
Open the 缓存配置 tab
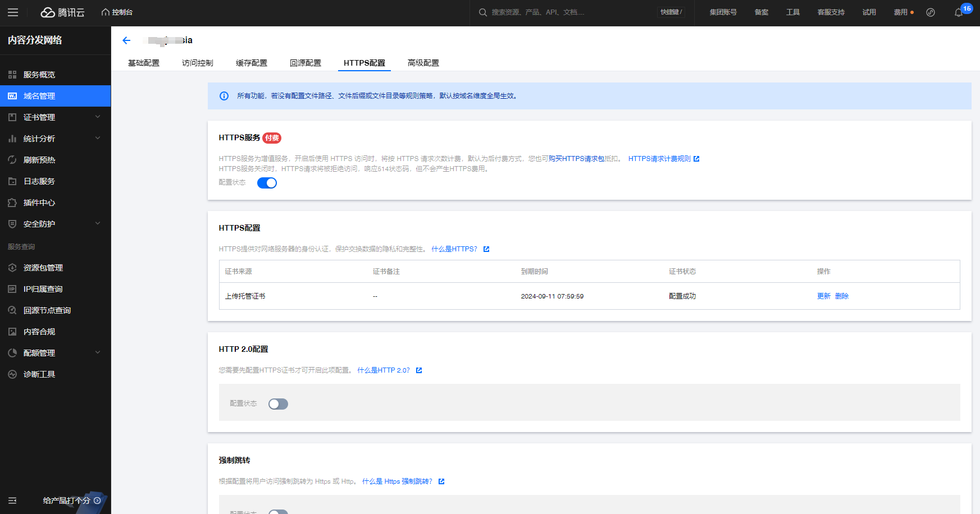(x=252, y=63)
